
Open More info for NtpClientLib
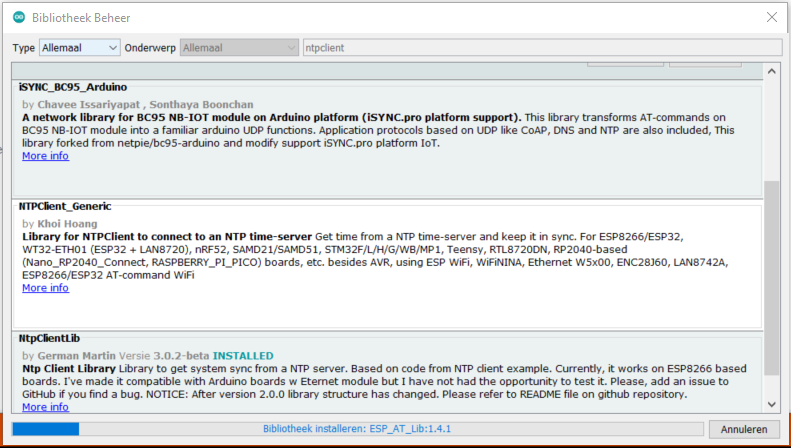(45, 407)
